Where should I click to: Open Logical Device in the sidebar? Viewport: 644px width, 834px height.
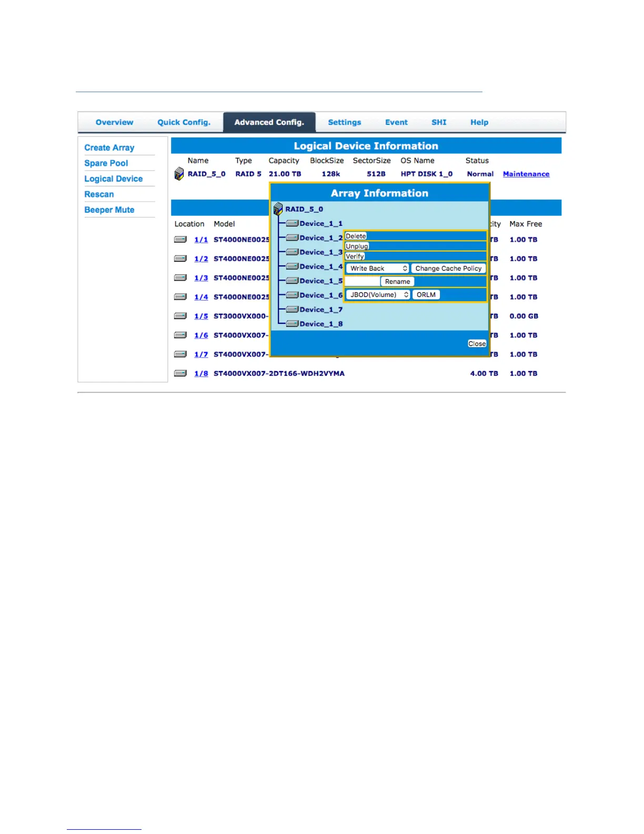click(x=114, y=179)
